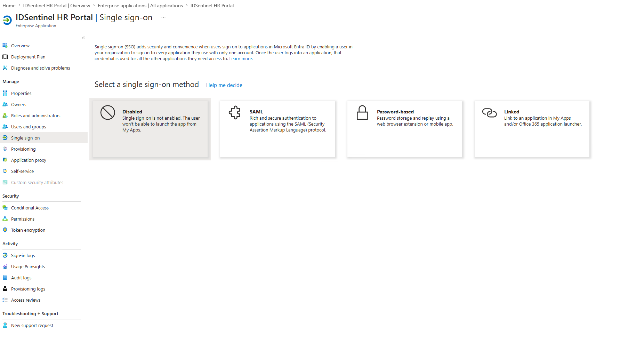Image resolution: width=644 pixels, height=350 pixels.
Task: Choose the SAML sign-on method card
Action: click(x=277, y=129)
